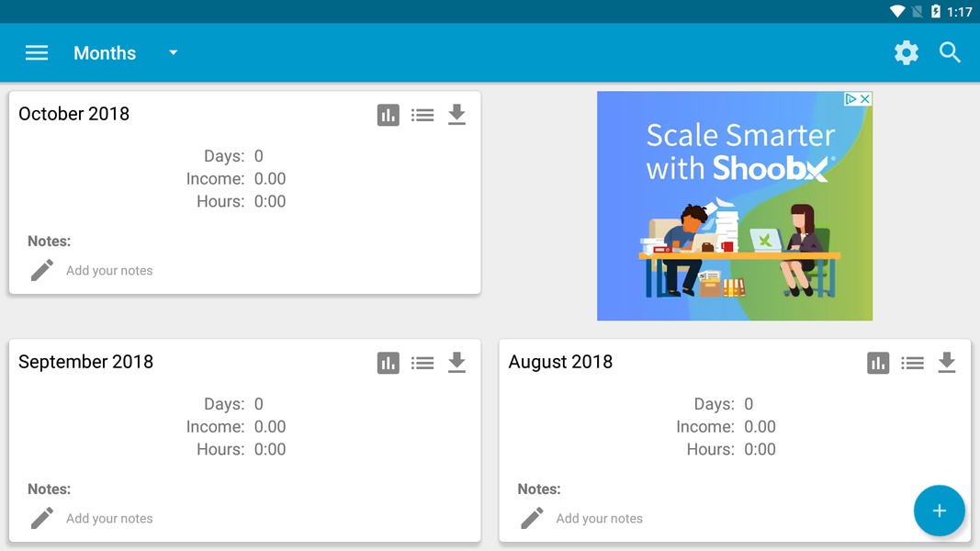Edit September 2018 notes with pencil icon

click(42, 519)
